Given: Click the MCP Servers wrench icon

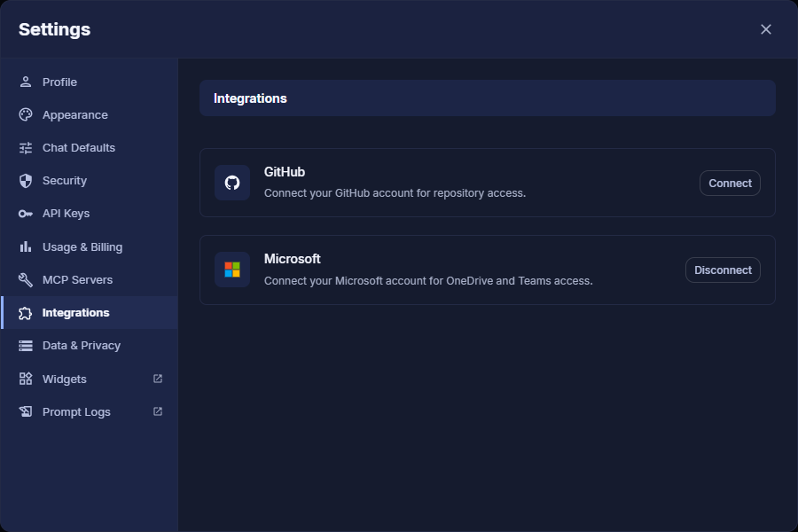Looking at the screenshot, I should (26, 279).
